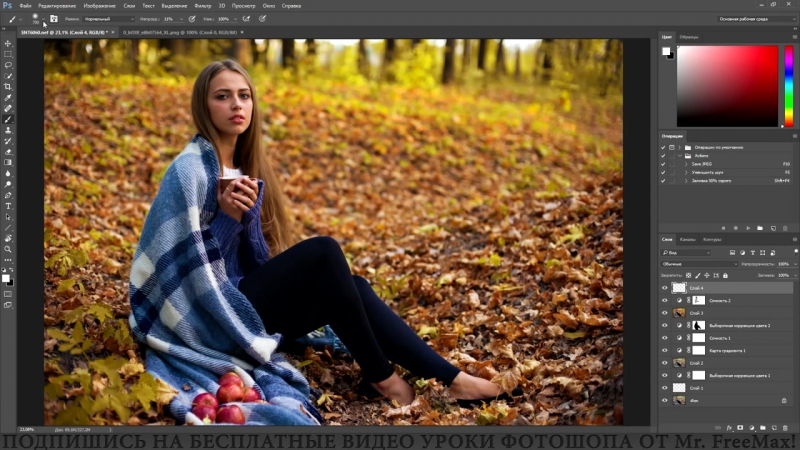
Task: Select the Clone Stamp tool
Action: pyautogui.click(x=8, y=130)
